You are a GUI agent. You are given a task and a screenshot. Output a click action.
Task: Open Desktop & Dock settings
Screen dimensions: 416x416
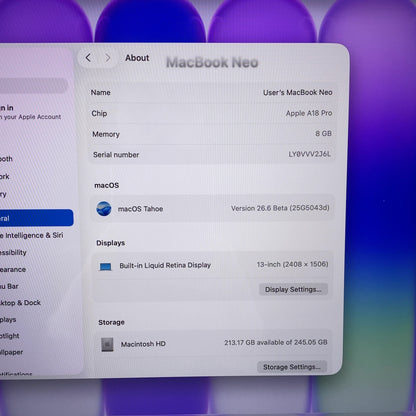21,303
